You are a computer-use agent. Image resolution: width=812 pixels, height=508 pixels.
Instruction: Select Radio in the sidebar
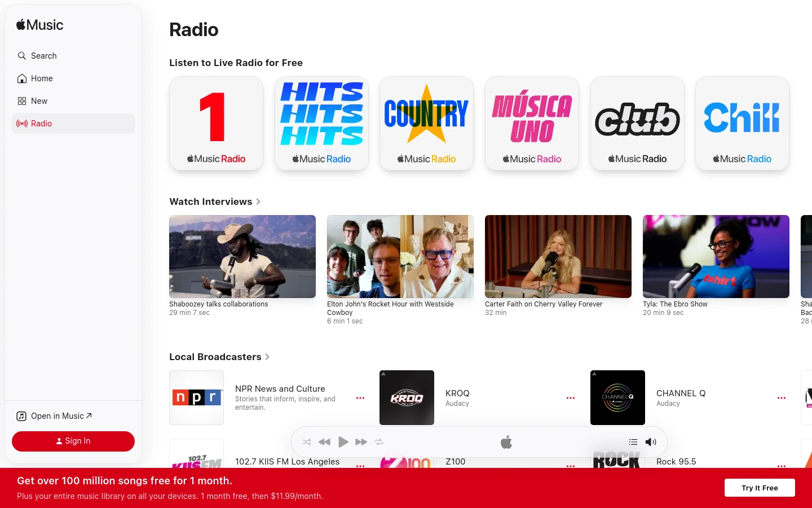coord(73,124)
